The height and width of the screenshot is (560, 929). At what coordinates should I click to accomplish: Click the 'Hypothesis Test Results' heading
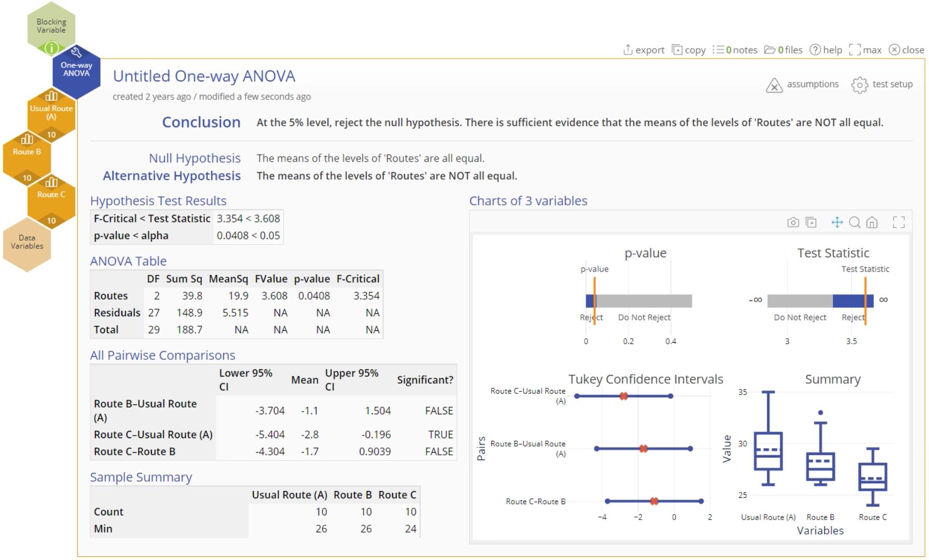coord(158,201)
